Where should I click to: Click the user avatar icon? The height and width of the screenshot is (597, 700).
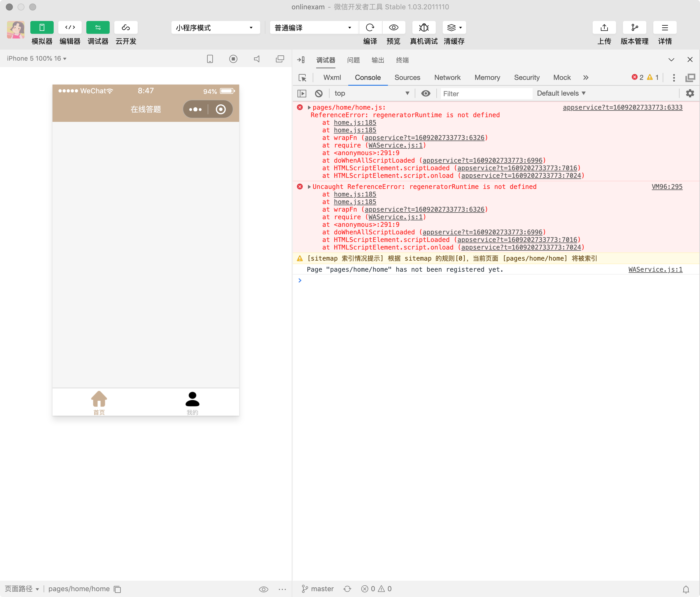(x=15, y=29)
